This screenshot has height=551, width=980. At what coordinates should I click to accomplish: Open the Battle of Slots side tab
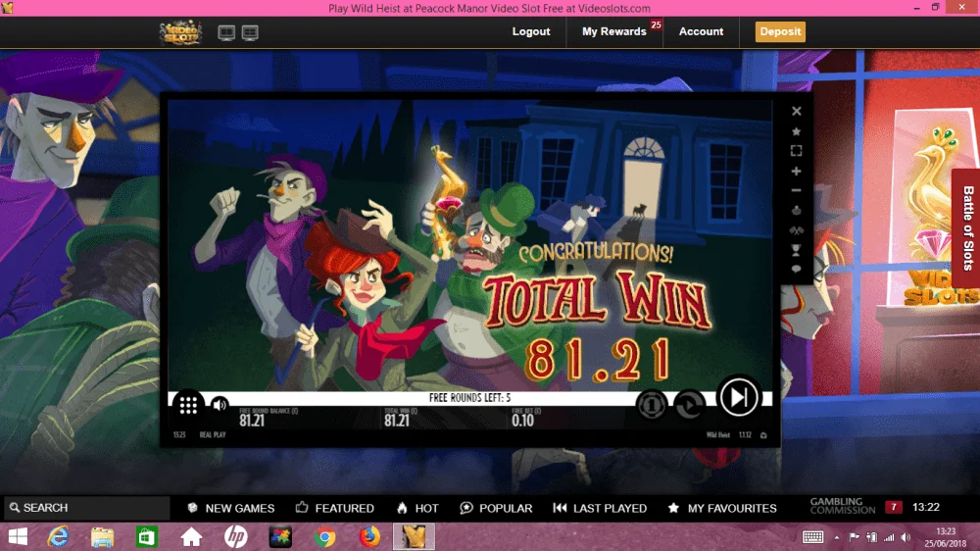pyautogui.click(x=967, y=228)
